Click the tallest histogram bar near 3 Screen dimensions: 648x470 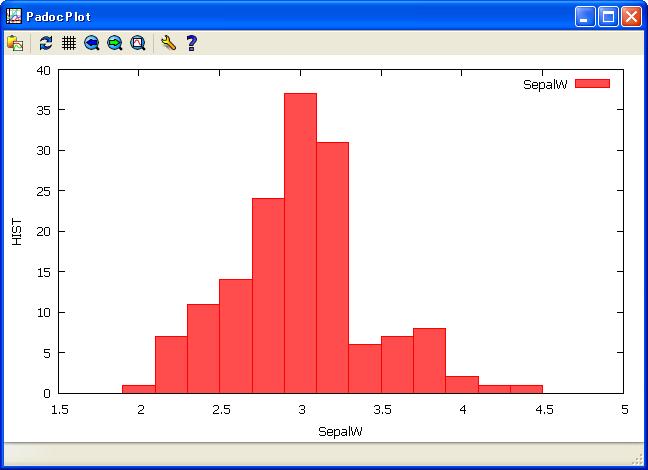tap(300, 242)
